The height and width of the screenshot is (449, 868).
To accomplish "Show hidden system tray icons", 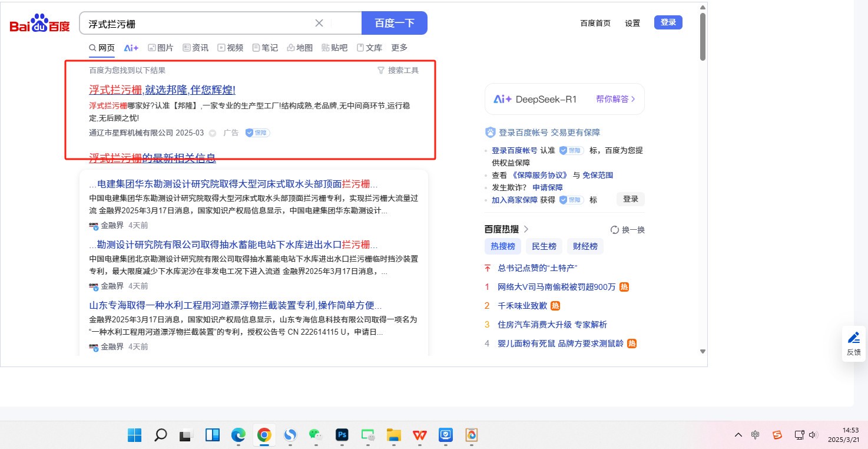I will tap(738, 435).
